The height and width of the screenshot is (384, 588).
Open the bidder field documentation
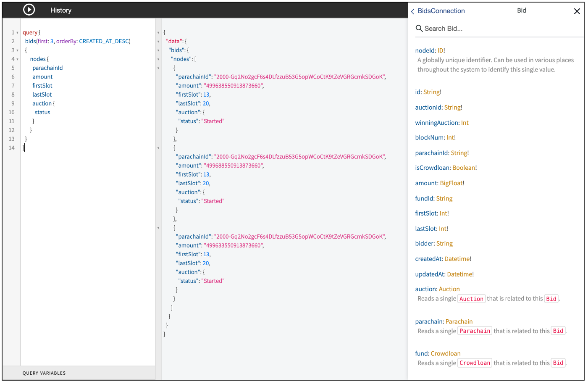point(425,243)
